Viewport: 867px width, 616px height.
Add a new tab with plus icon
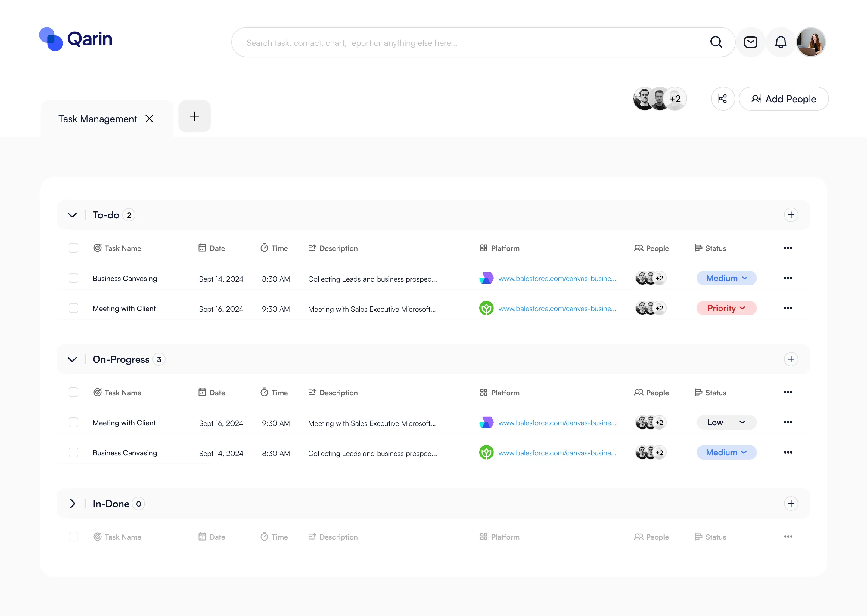pyautogui.click(x=194, y=116)
